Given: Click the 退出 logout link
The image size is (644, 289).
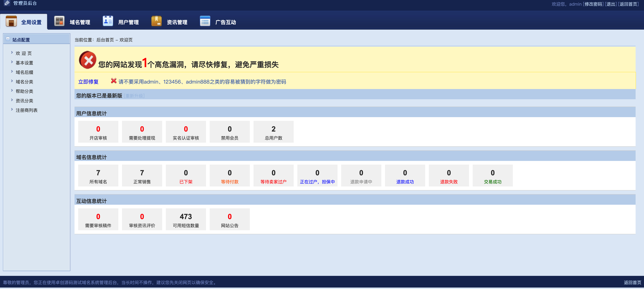Looking at the screenshot, I should 611,4.
